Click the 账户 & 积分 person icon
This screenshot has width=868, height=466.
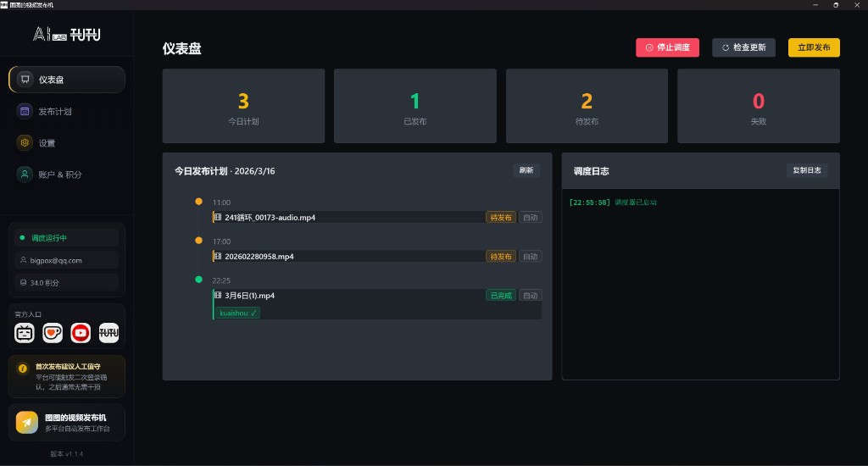pyautogui.click(x=25, y=174)
